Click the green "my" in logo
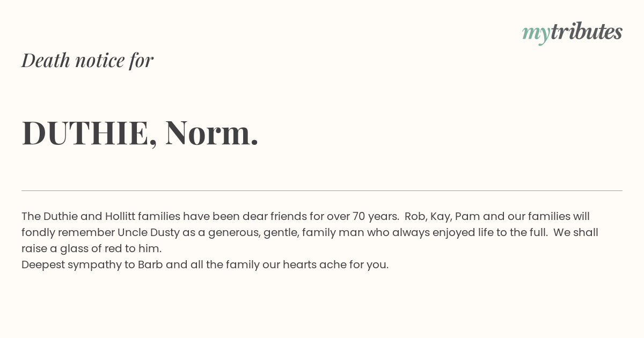This screenshot has width=644, height=338. click(x=536, y=34)
